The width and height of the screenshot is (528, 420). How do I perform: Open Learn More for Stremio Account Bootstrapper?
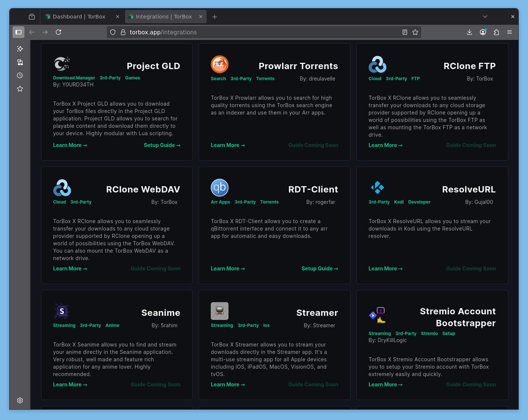tap(386, 385)
